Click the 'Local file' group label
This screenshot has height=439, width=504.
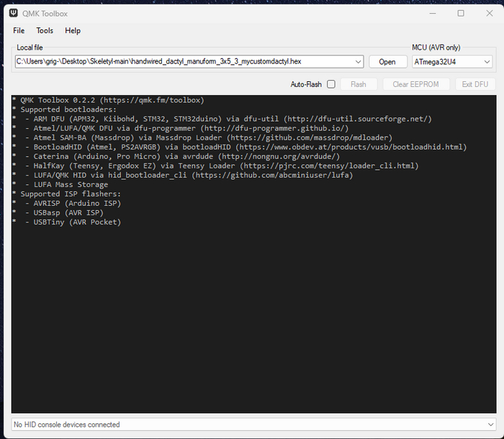pos(30,47)
